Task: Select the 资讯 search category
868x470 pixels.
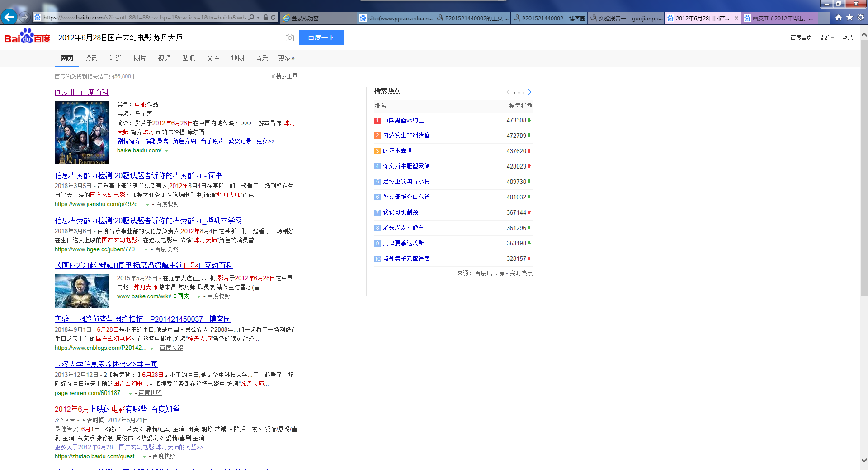Action: [x=91, y=58]
